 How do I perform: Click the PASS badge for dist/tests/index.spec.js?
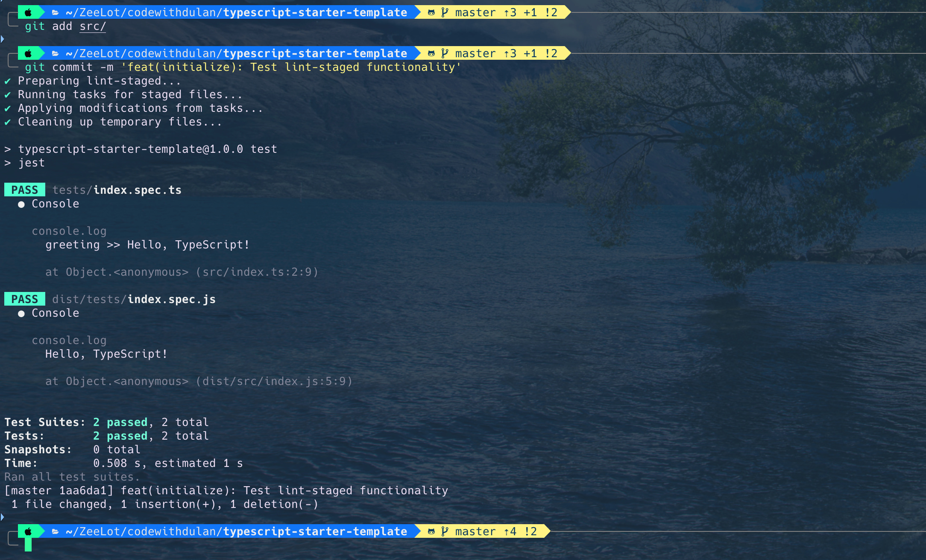25,299
